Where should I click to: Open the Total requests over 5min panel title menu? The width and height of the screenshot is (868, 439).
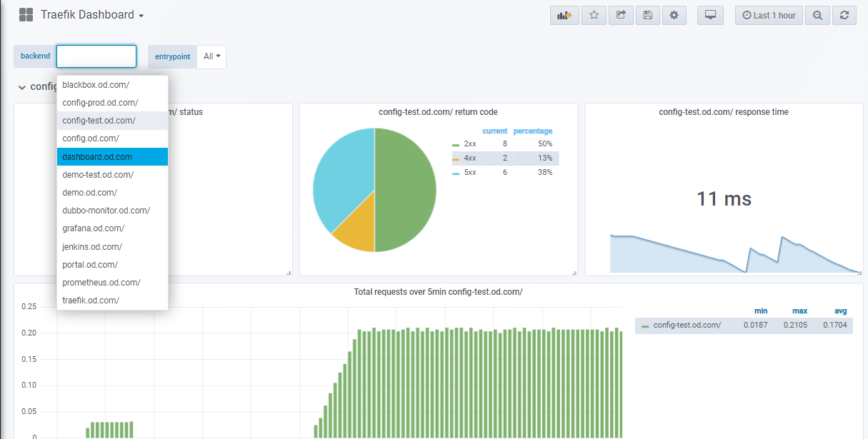click(438, 292)
